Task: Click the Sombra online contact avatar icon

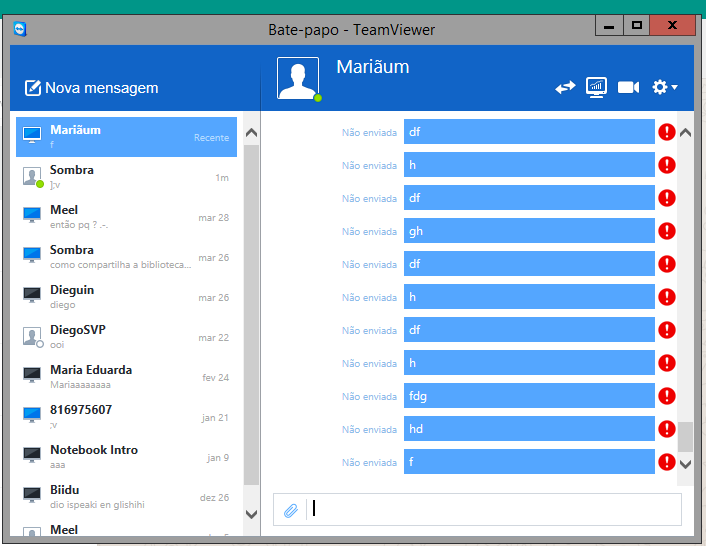Action: [33, 177]
